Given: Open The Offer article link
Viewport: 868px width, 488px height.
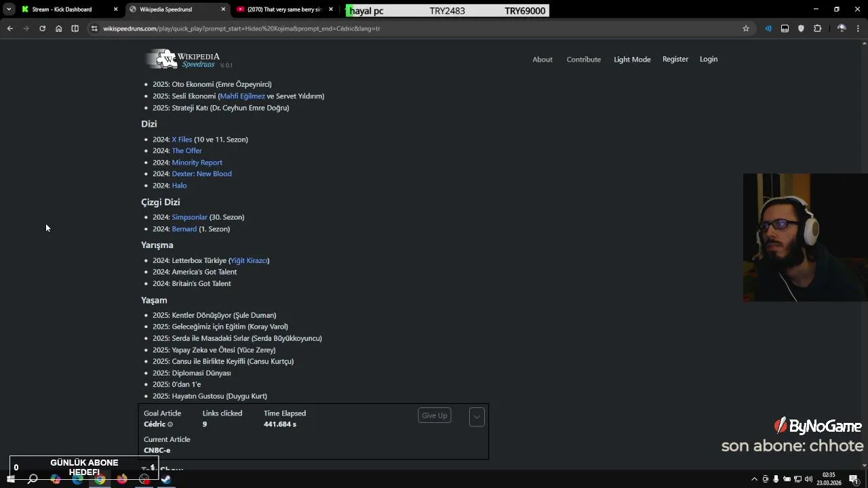Looking at the screenshot, I should coord(186,150).
